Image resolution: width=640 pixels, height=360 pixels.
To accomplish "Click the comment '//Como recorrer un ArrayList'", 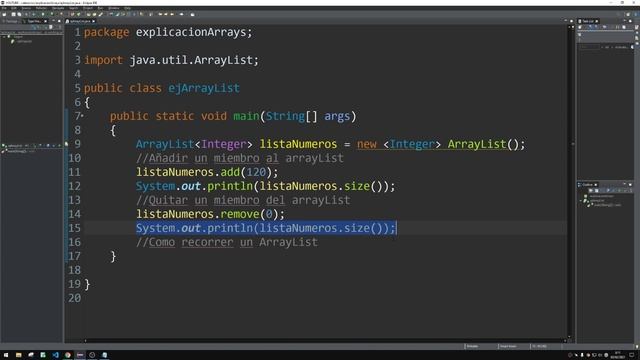I will [227, 242].
